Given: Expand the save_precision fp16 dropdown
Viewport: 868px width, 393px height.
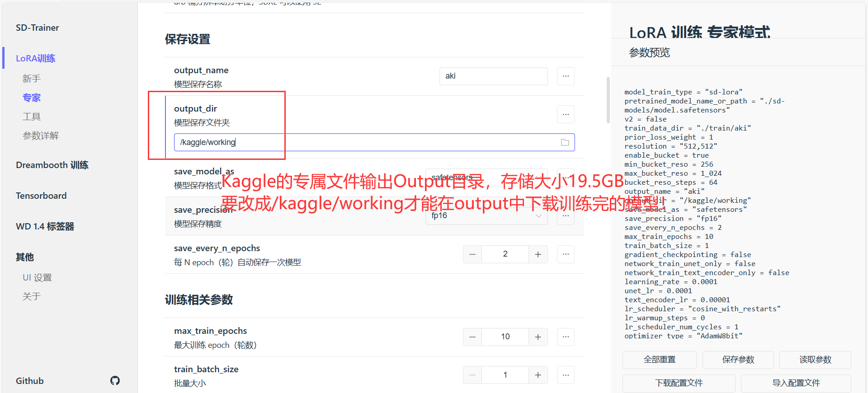Looking at the screenshot, I should click(486, 216).
